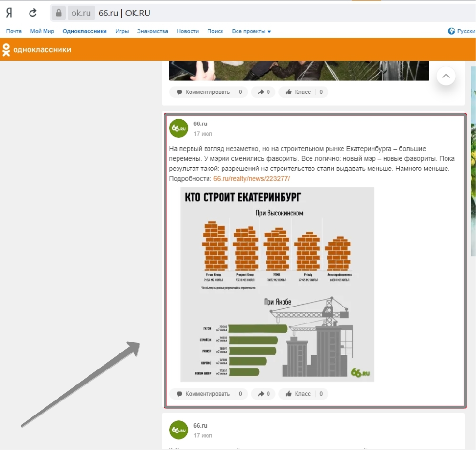This screenshot has width=476, height=461.
Task: Expand the Все проекты dropdown
Action: click(252, 31)
